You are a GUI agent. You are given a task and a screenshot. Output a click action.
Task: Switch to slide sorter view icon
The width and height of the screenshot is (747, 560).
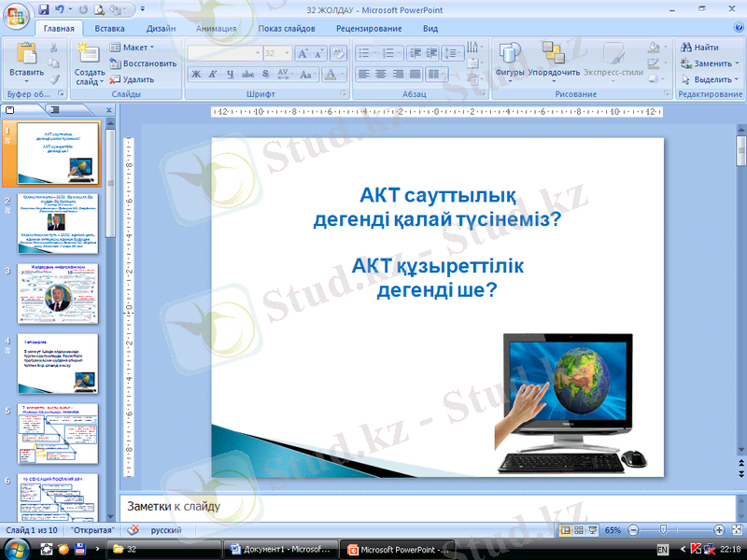coord(578,530)
